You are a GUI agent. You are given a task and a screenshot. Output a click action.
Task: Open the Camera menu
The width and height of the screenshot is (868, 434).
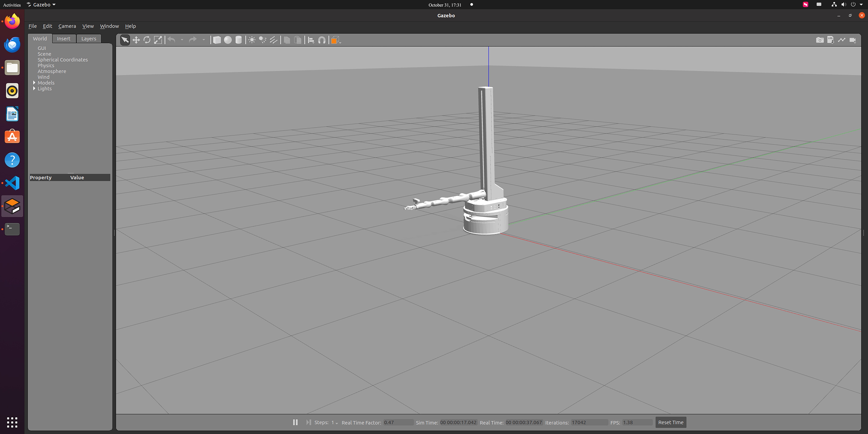pos(67,26)
